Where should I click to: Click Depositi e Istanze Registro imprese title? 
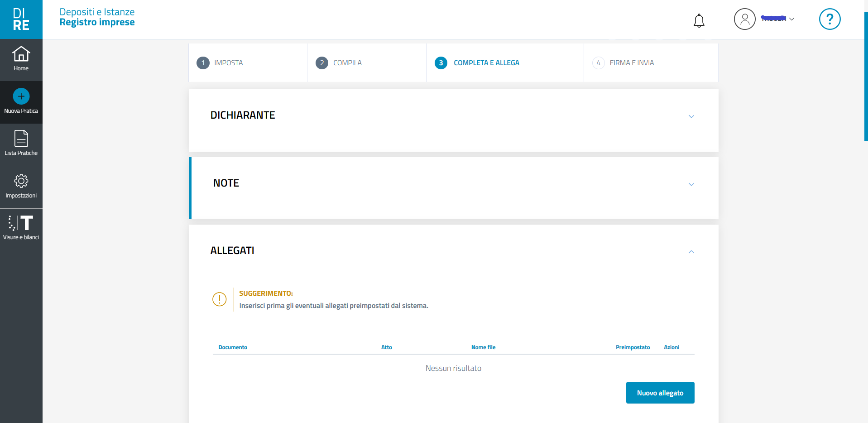pyautogui.click(x=97, y=17)
